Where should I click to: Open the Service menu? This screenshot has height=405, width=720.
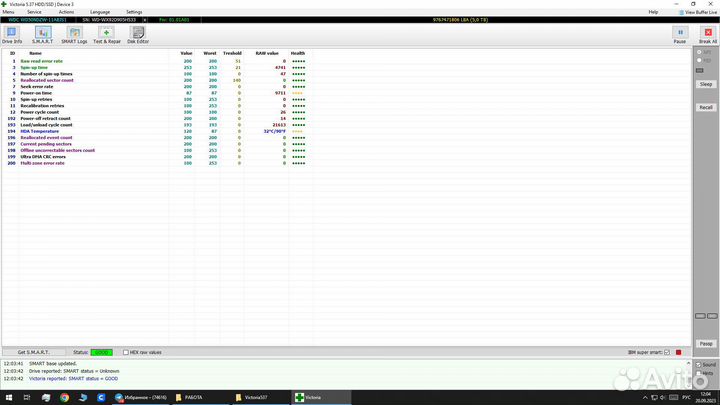pyautogui.click(x=34, y=12)
